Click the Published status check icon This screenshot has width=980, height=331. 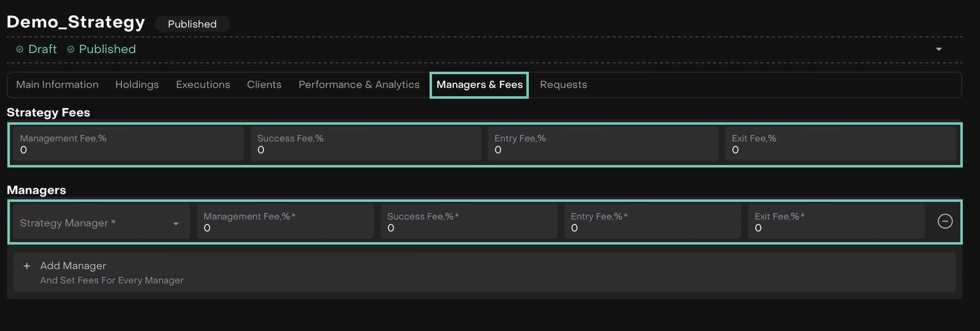pyautogui.click(x=71, y=50)
